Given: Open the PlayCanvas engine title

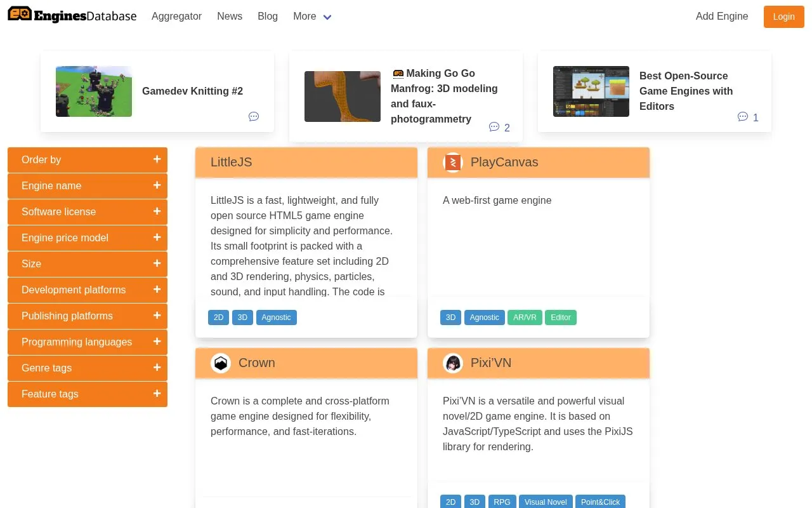Looking at the screenshot, I should (x=504, y=163).
